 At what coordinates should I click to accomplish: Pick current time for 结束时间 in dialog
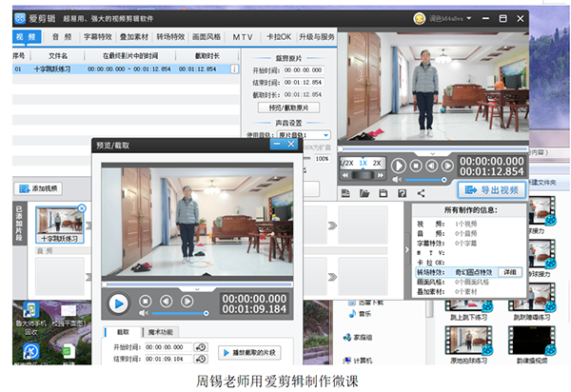[201, 360]
